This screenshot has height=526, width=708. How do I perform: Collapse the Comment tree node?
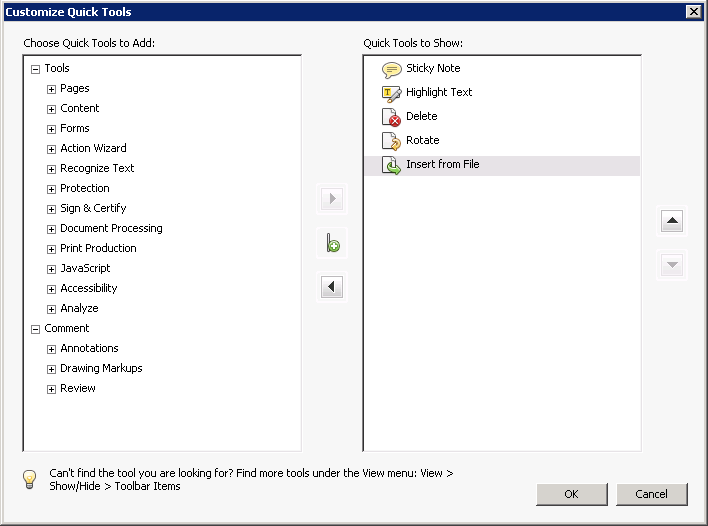pyautogui.click(x=36, y=329)
